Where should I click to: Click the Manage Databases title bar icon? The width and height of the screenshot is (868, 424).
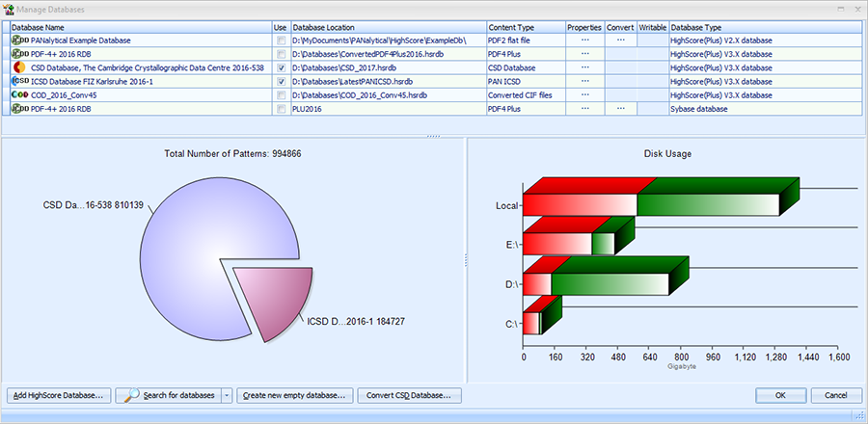(x=9, y=9)
